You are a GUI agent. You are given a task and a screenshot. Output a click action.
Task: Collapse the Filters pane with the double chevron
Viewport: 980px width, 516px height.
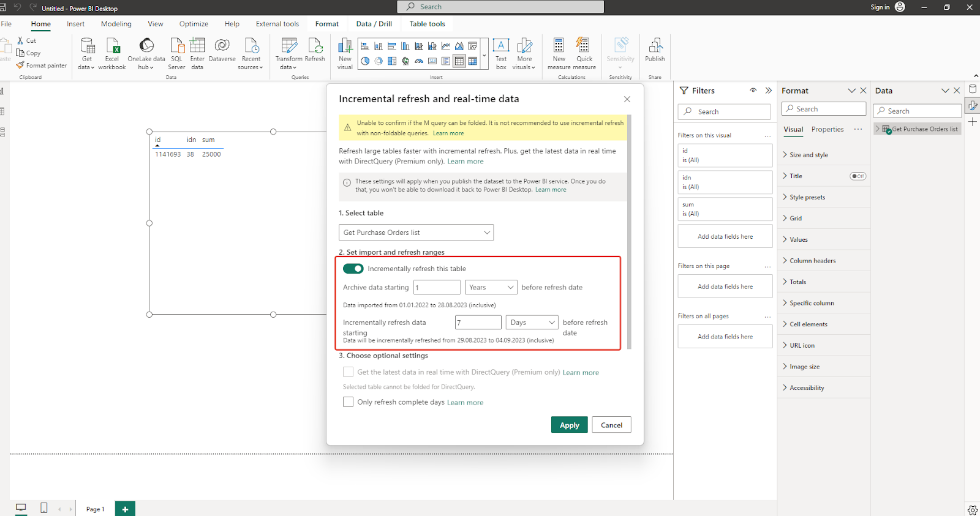click(x=769, y=91)
